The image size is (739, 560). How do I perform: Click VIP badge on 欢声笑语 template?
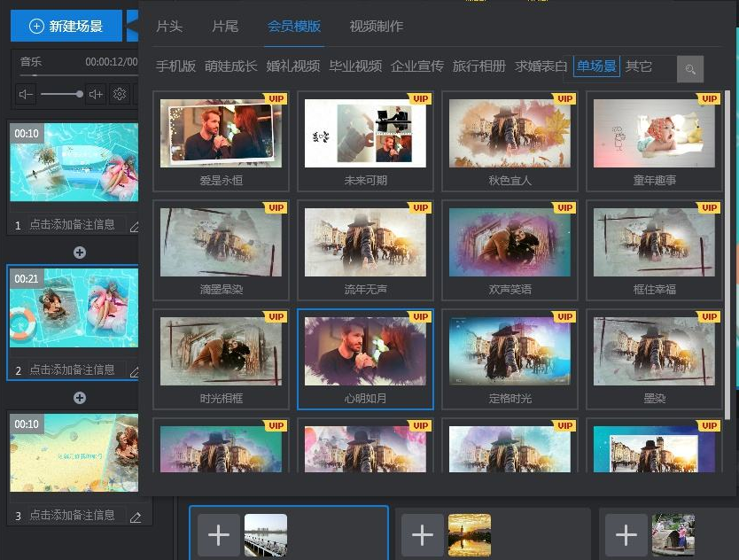565,207
